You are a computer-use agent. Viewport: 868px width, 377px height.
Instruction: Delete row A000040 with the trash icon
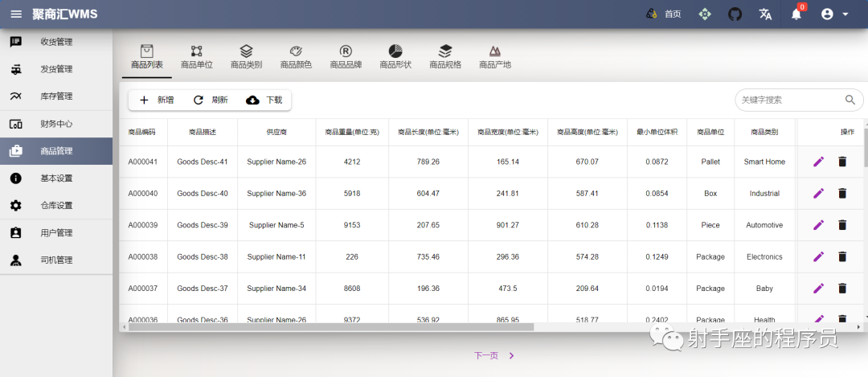(842, 193)
